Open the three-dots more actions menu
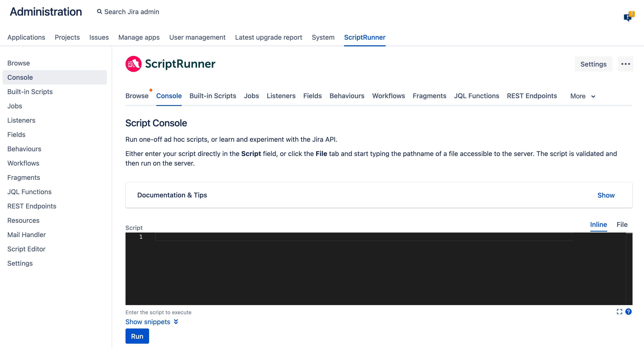Viewport: 644px width, 348px height. tap(626, 64)
